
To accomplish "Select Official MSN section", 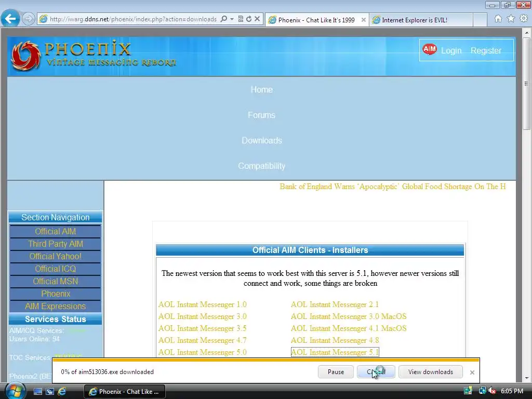I will [55, 282].
